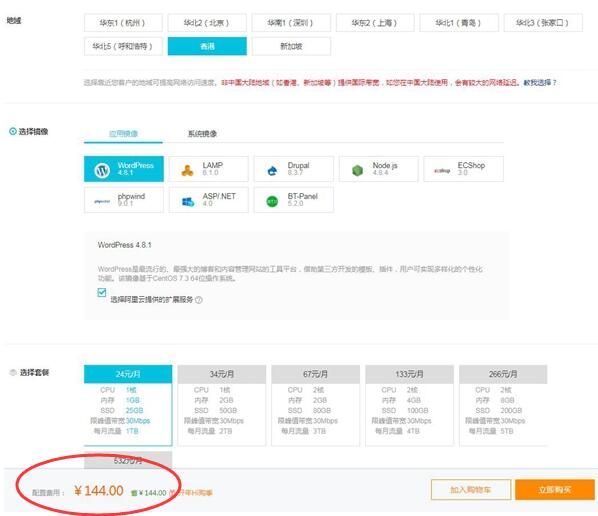
Task: Click the orange buy now button
Action: (x=555, y=490)
